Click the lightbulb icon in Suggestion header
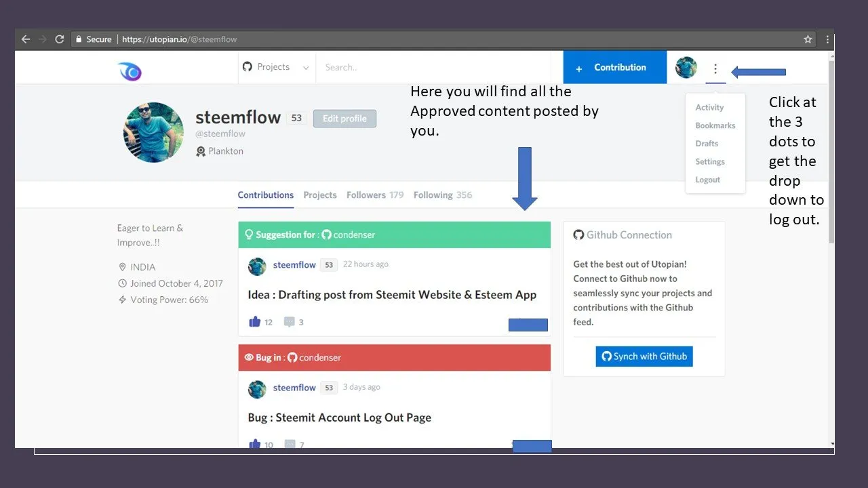The image size is (868, 488). (x=249, y=235)
